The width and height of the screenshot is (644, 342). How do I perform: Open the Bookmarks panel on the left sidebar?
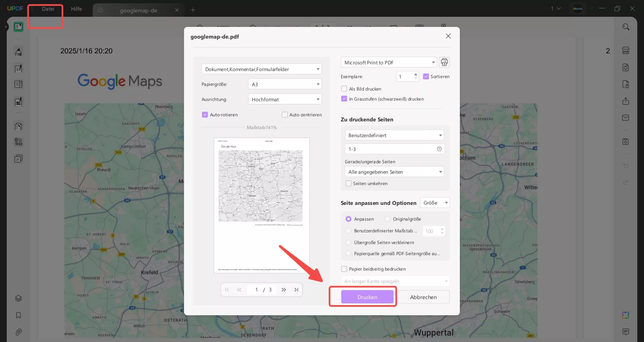pyautogui.click(x=18, y=316)
